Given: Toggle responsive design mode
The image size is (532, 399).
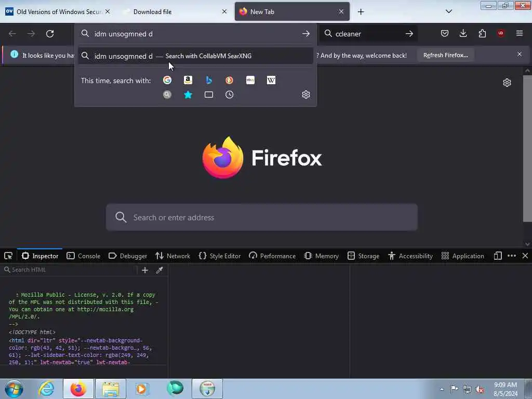Looking at the screenshot, I should [498, 256].
